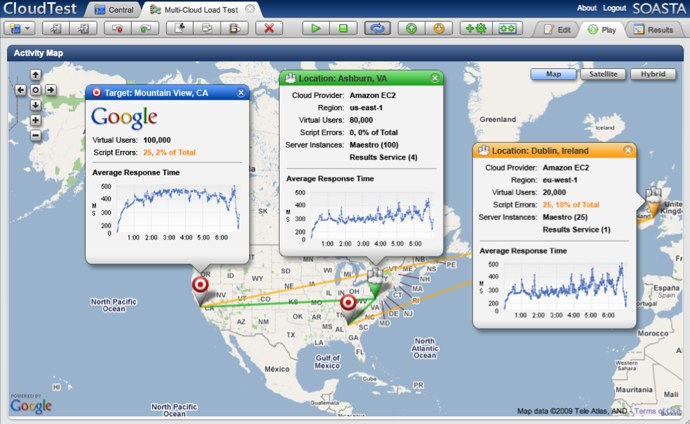Click the red target marker near Oregon
This screenshot has height=424, width=690.
[200, 286]
